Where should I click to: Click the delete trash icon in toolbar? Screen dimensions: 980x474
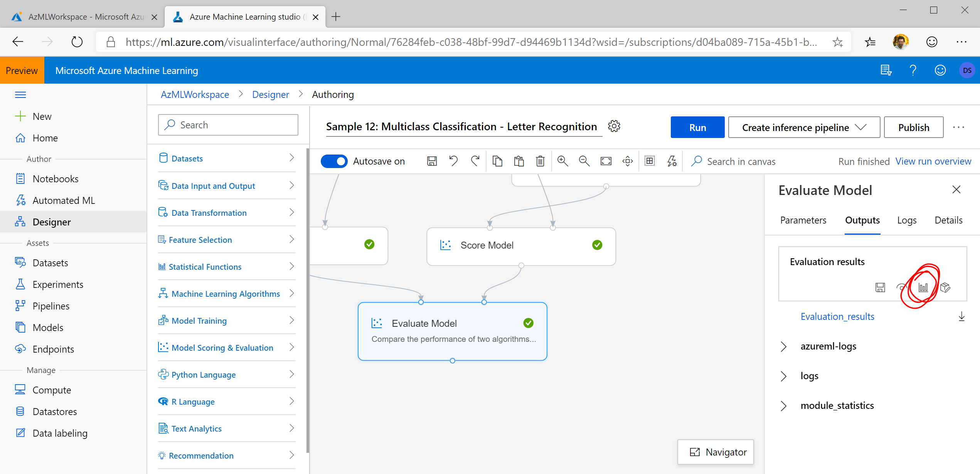pyautogui.click(x=540, y=161)
